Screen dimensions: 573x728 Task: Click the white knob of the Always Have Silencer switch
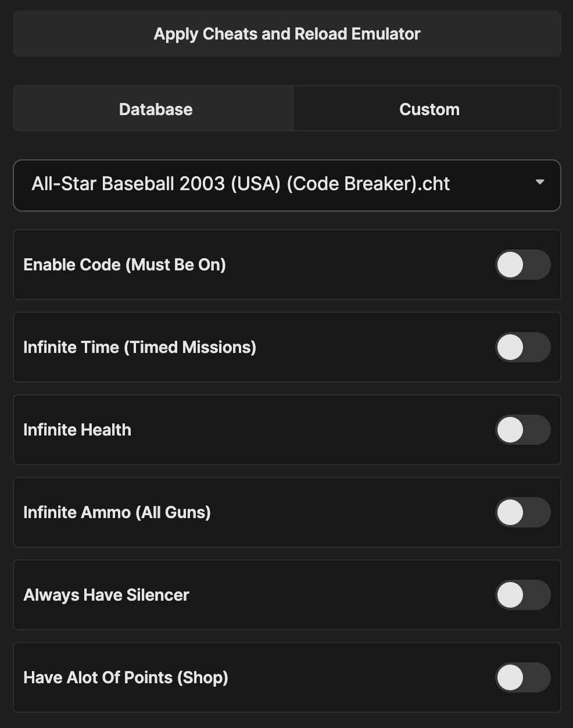coord(511,595)
